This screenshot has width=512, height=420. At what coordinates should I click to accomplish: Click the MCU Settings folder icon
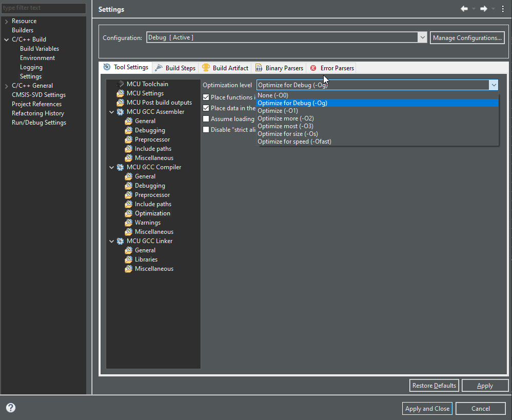click(121, 93)
